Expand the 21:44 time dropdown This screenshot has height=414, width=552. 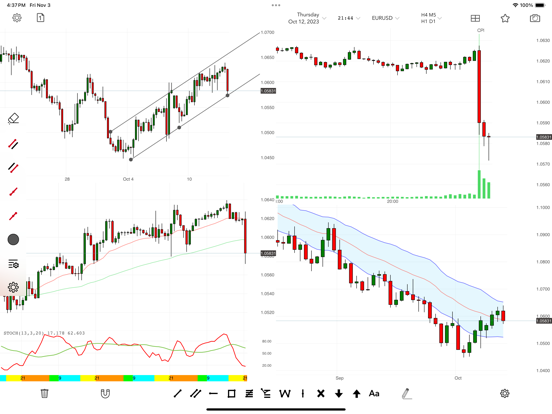(349, 18)
